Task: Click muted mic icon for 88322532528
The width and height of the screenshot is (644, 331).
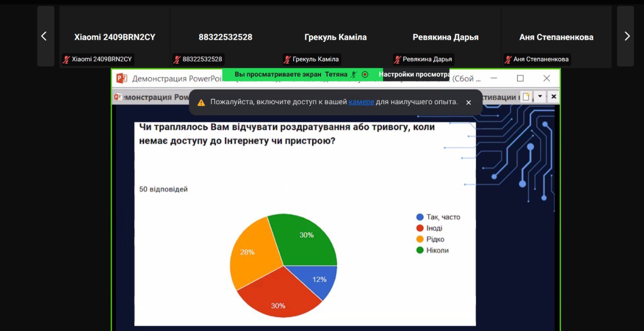Action: (177, 59)
